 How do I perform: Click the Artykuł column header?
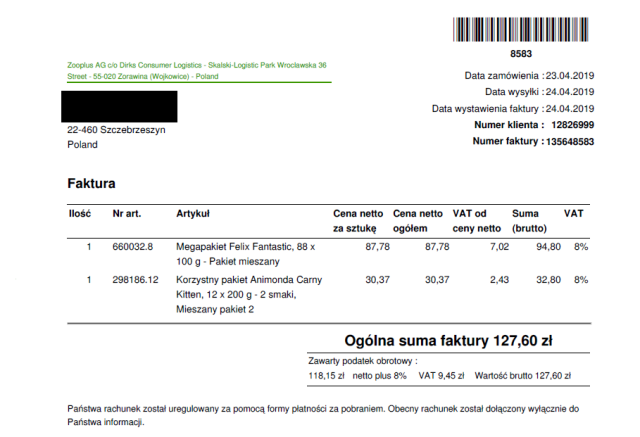[x=193, y=213]
